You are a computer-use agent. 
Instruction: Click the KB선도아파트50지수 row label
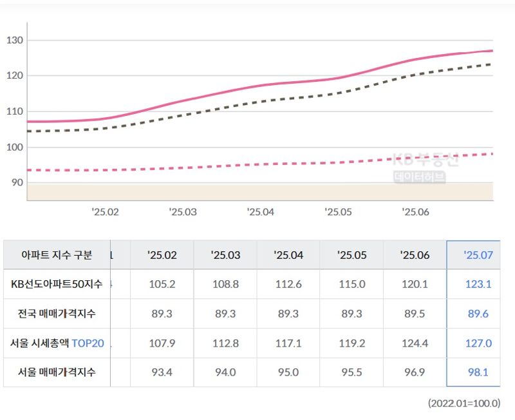[x=57, y=284]
